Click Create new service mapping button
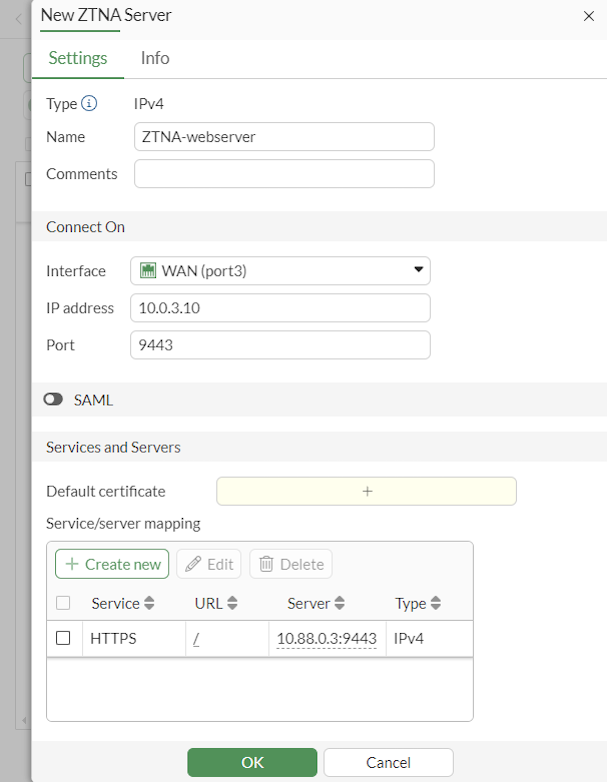This screenshot has height=782, width=607. click(113, 564)
